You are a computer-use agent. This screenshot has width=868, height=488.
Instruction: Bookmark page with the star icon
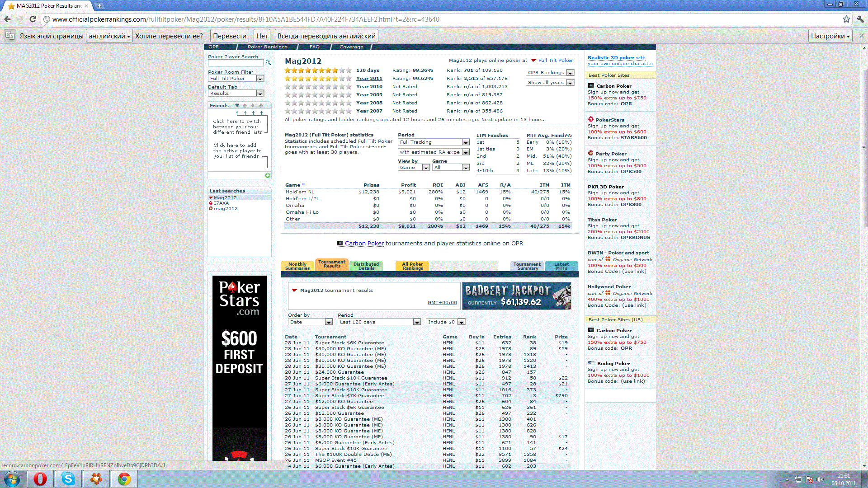[846, 19]
